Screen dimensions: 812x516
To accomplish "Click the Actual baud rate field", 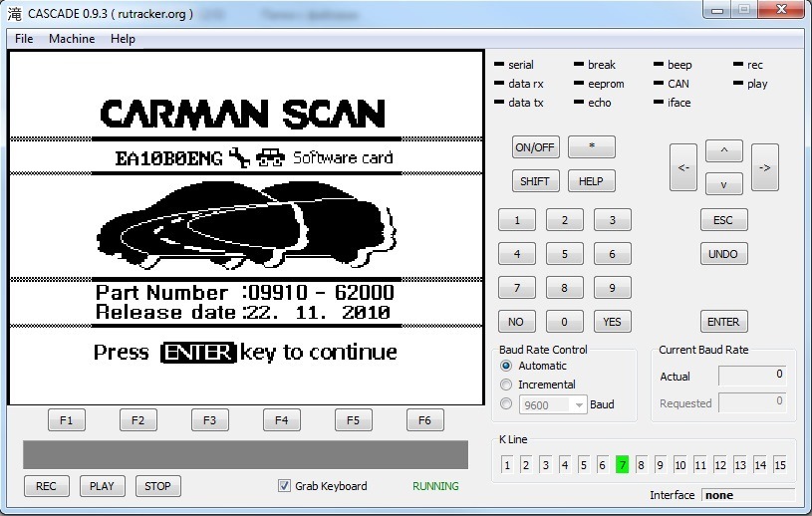I will (752, 376).
